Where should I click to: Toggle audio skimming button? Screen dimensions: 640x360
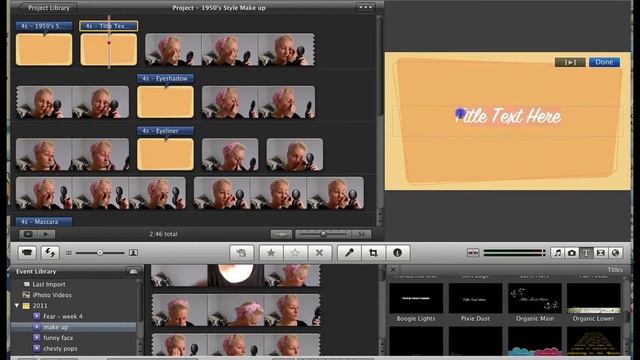tap(473, 253)
